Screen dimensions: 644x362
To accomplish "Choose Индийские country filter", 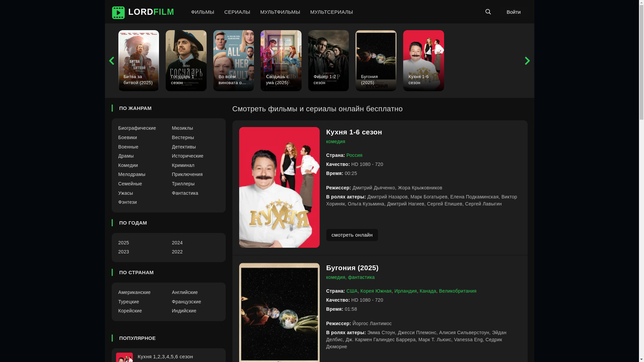I will [184, 311].
